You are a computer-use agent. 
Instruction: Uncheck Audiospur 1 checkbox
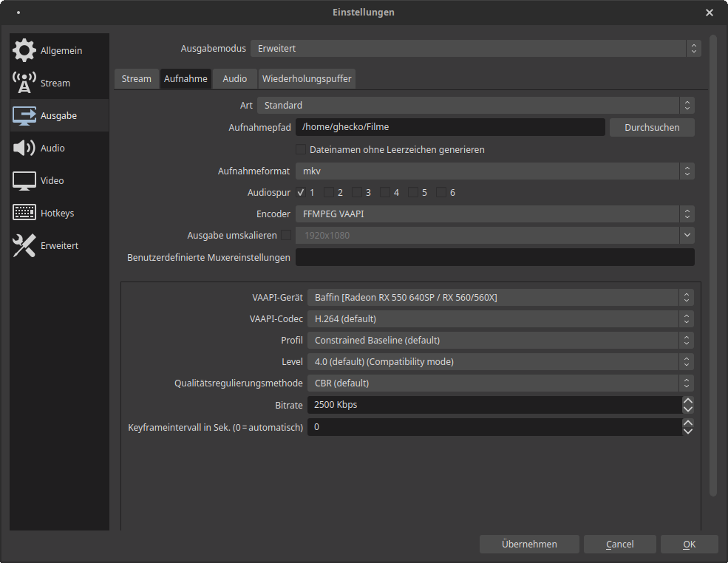(301, 192)
